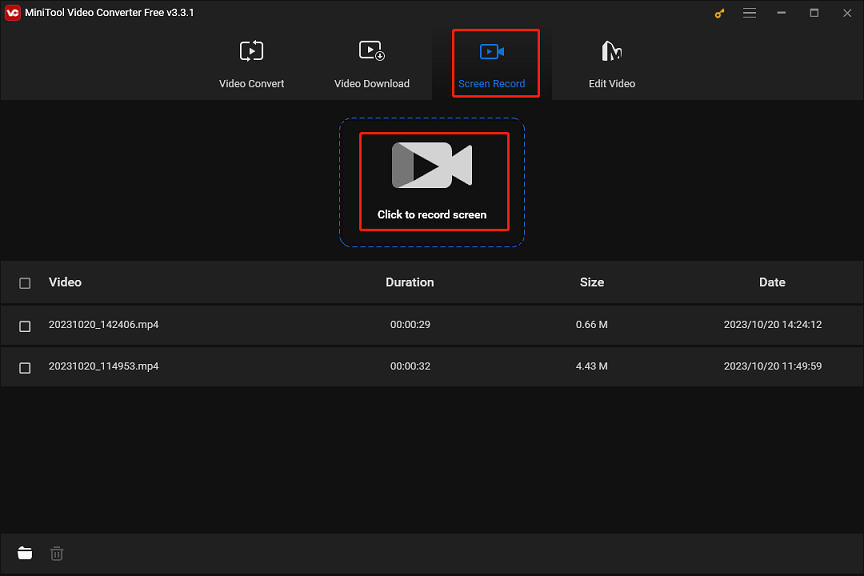Click duration value 00:00:32
Image resolution: width=864 pixels, height=576 pixels.
pos(410,366)
